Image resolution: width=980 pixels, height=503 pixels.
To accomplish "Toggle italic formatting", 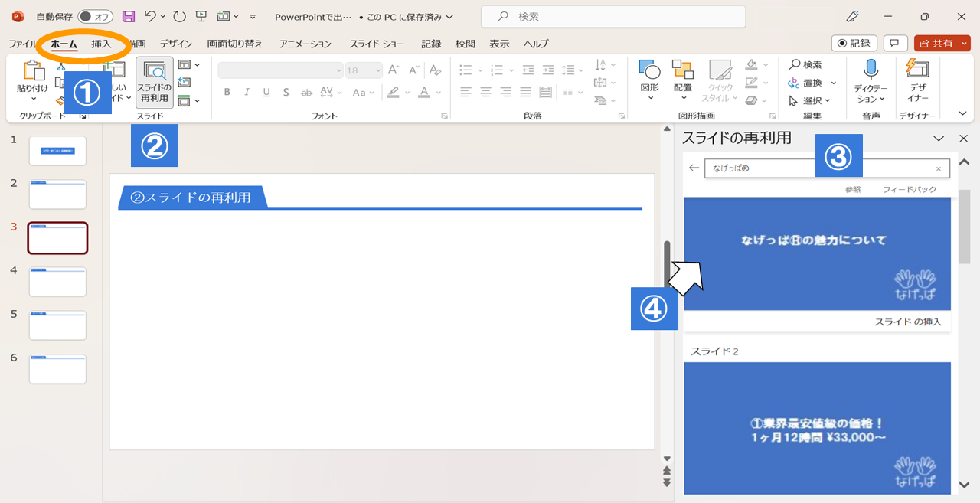I will [x=247, y=93].
